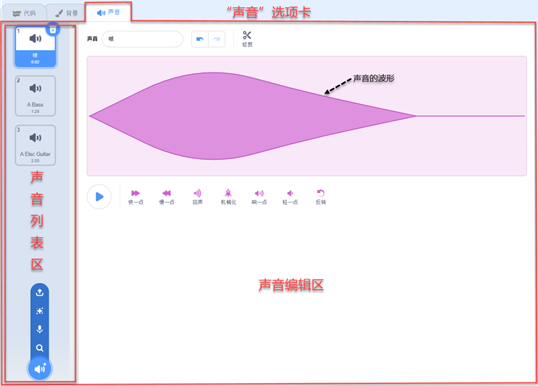Viewport: 538px width, 386px height.
Task: Switch to the 背景 (Backdrops) tab
Action: [x=67, y=13]
